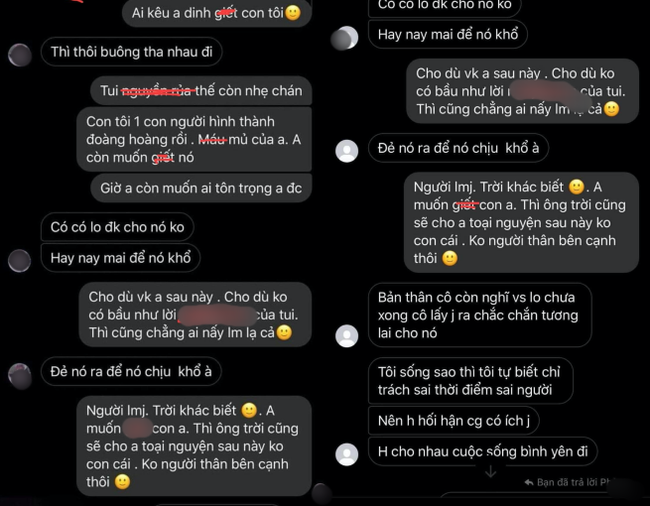Click the 'Nên h hối hận cg có ích j' message

click(x=454, y=421)
